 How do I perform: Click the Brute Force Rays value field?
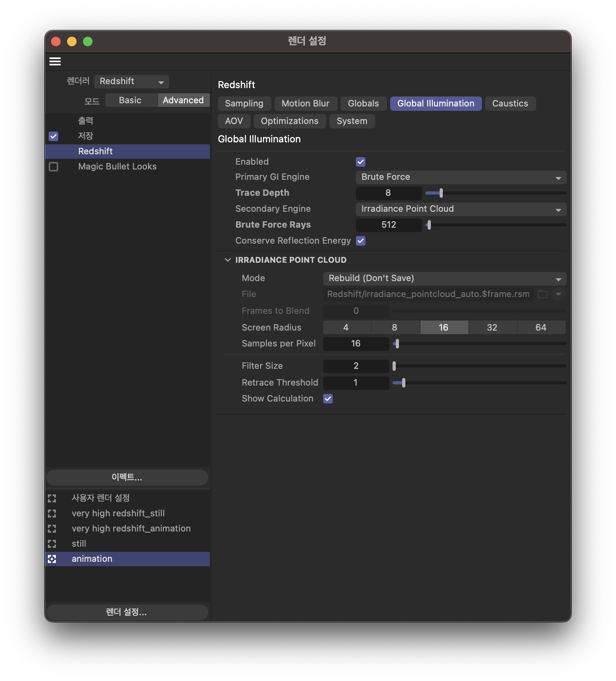[389, 225]
